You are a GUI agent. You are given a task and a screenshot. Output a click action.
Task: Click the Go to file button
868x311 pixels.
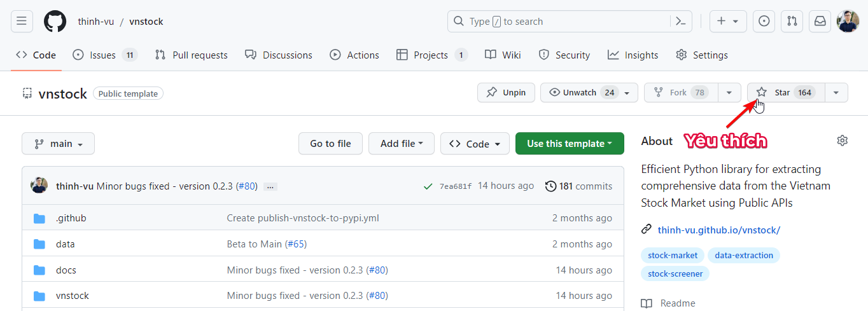(x=330, y=144)
